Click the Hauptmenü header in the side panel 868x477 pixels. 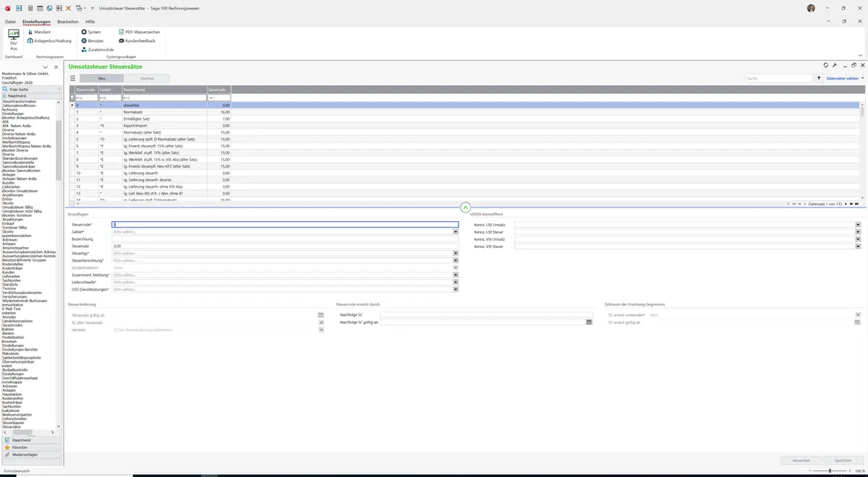[x=32, y=95]
